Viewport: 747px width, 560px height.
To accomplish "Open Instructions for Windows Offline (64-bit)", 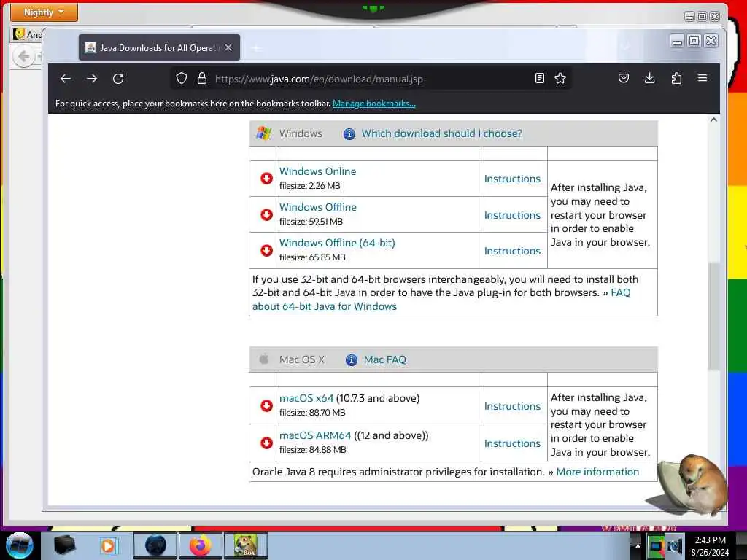I will pyautogui.click(x=513, y=251).
